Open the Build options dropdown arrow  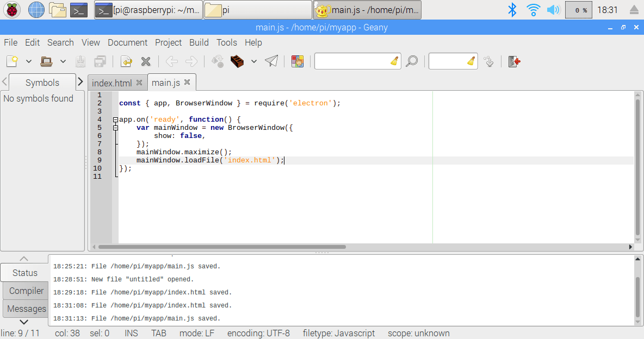tap(253, 61)
